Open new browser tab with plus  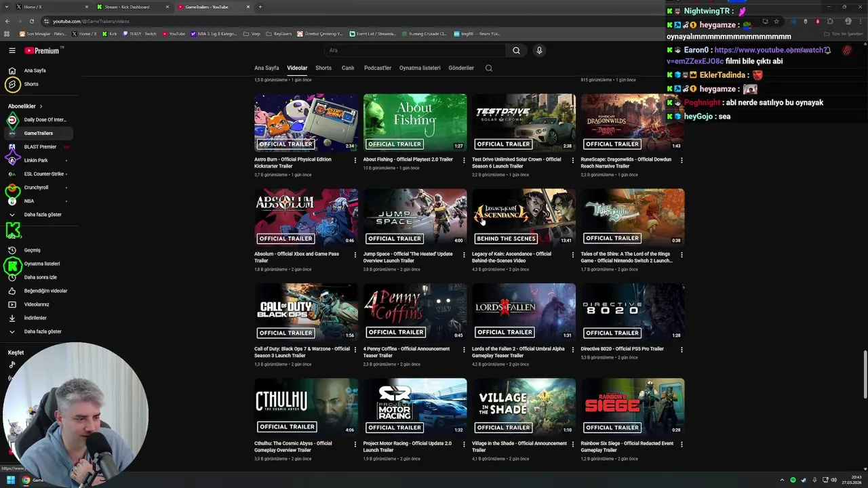tap(260, 7)
